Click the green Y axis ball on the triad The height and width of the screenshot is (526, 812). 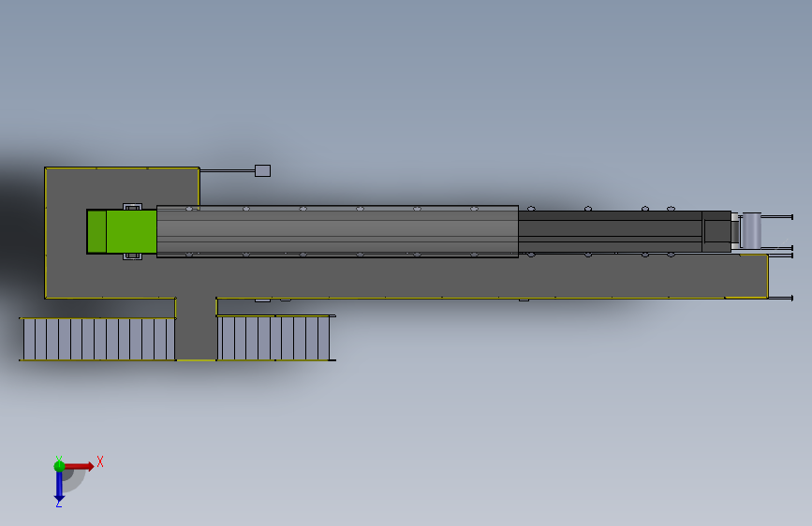(59, 466)
